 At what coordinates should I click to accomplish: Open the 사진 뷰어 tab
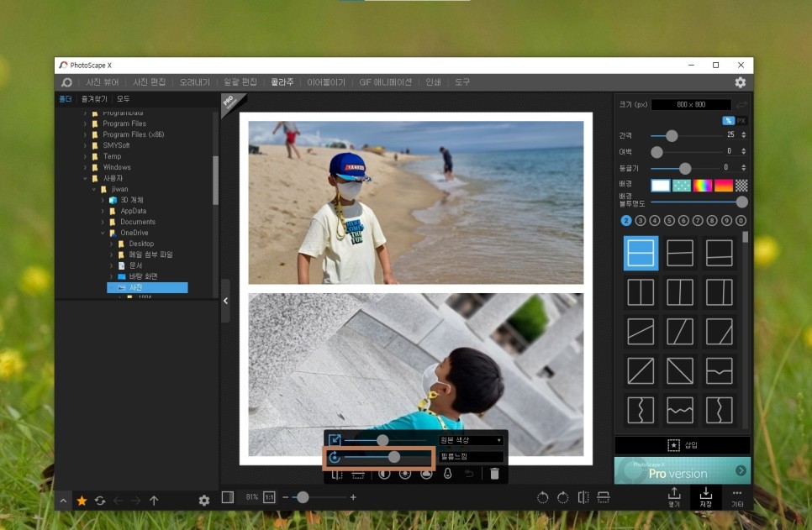point(103,82)
